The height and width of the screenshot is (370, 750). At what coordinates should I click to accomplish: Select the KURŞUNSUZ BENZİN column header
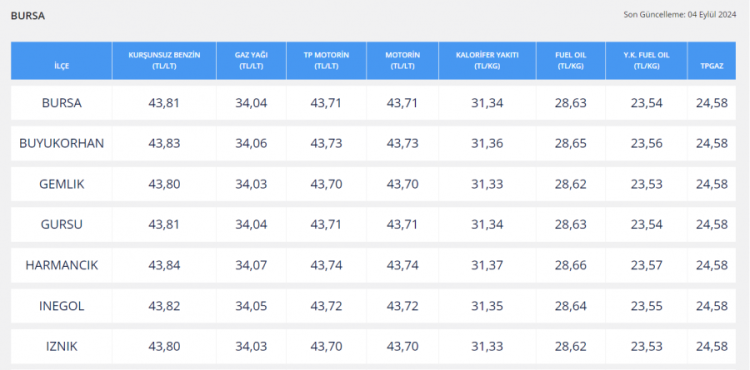(164, 61)
